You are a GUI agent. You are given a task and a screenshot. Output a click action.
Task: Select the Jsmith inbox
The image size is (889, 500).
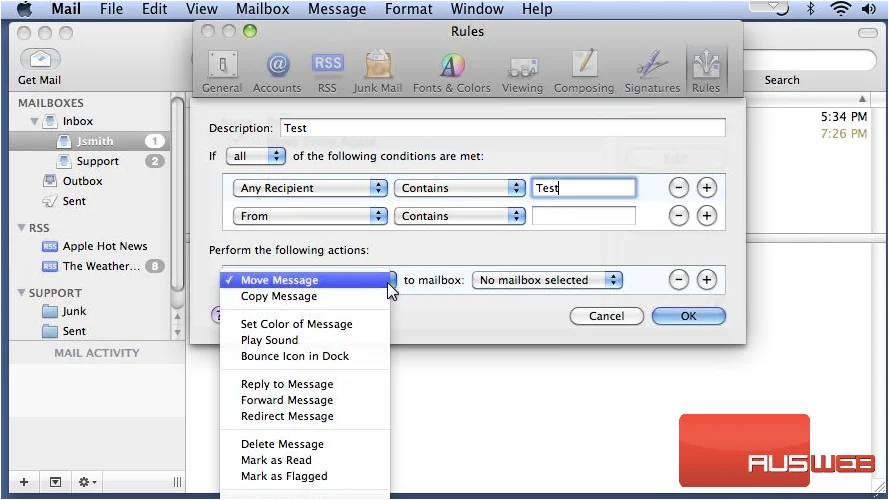click(88, 141)
